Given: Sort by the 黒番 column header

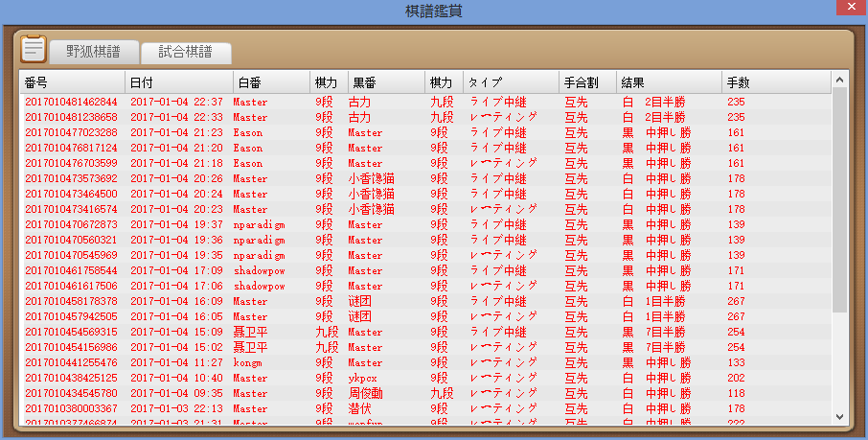Looking at the screenshot, I should [x=386, y=82].
